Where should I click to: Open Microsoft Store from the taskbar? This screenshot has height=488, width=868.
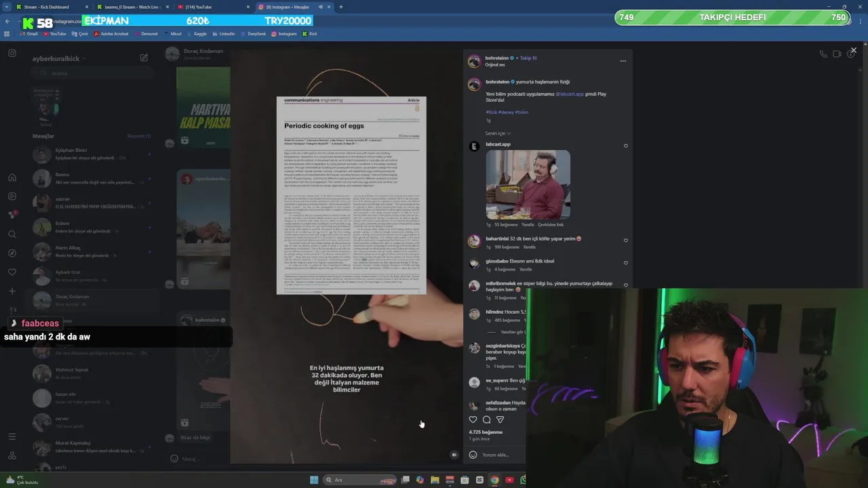pos(465,480)
